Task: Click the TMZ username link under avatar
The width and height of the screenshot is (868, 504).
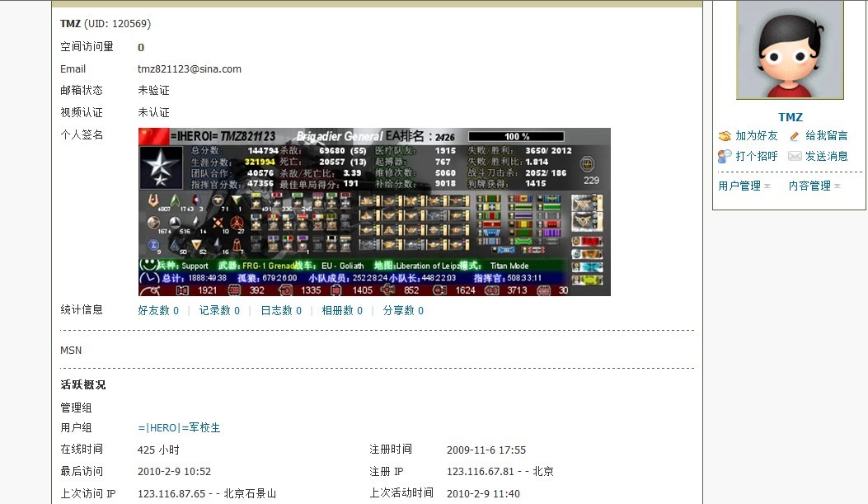Action: [x=790, y=117]
